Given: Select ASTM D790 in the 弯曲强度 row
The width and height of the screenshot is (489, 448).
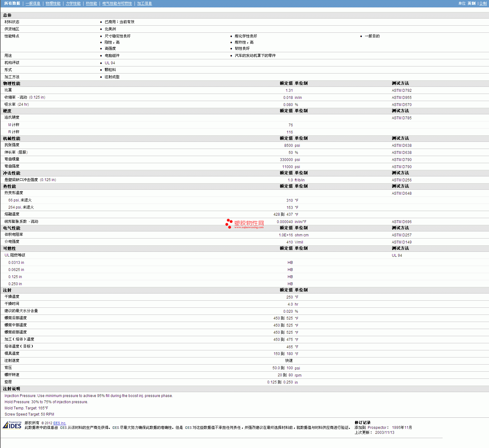Looking at the screenshot, I should coord(401,167).
